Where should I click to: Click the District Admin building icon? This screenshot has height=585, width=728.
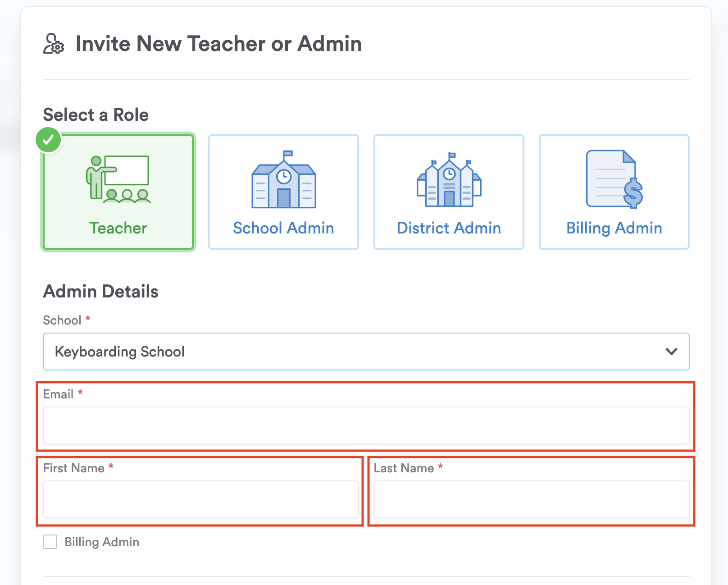pyautogui.click(x=449, y=180)
